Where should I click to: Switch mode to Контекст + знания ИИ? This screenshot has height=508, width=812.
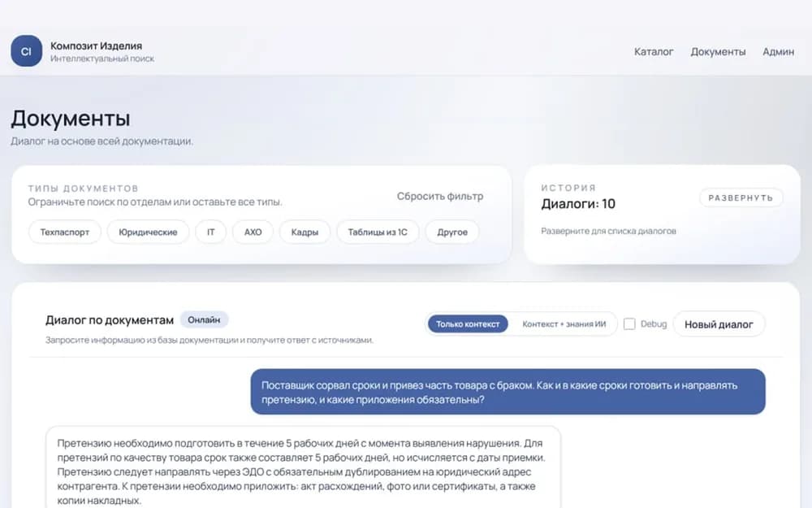(x=564, y=324)
